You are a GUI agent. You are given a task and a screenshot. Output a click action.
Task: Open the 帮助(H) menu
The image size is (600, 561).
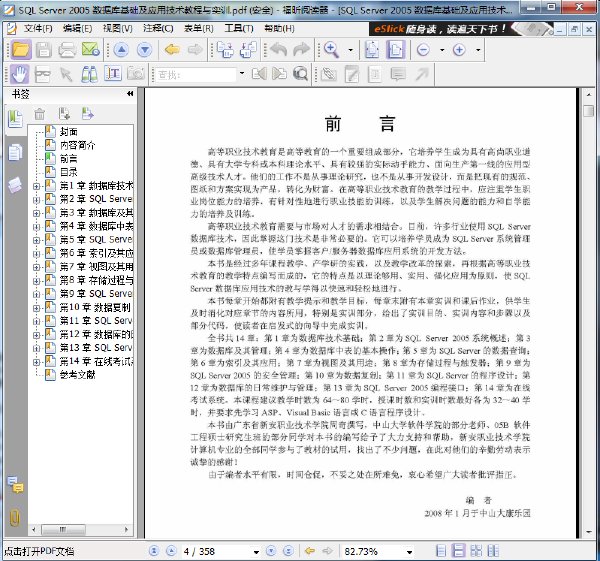coord(279,28)
